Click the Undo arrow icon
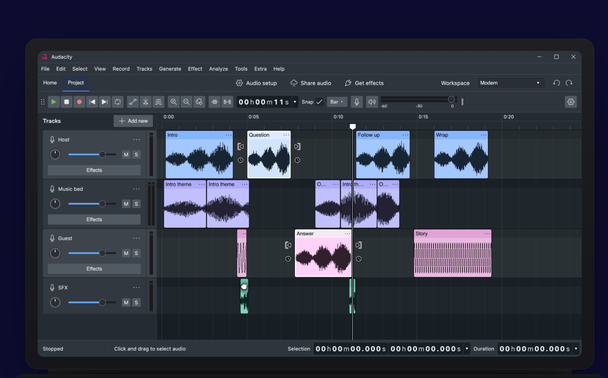This screenshot has height=378, width=608. [x=556, y=83]
